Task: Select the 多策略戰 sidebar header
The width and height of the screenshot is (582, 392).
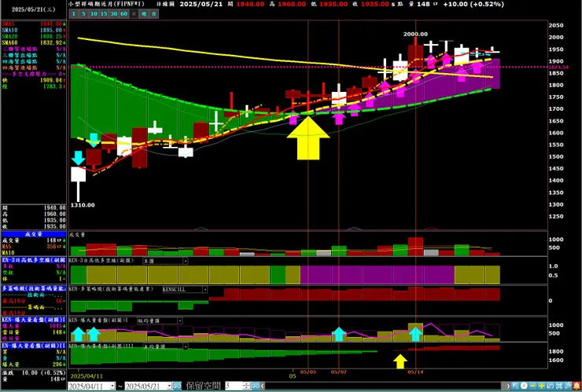Action: [33, 288]
